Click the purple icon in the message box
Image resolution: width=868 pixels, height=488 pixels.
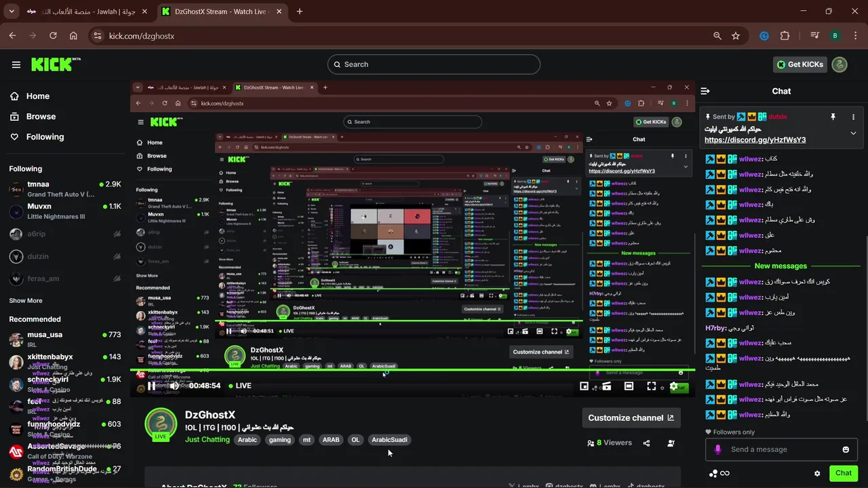pyautogui.click(x=718, y=449)
